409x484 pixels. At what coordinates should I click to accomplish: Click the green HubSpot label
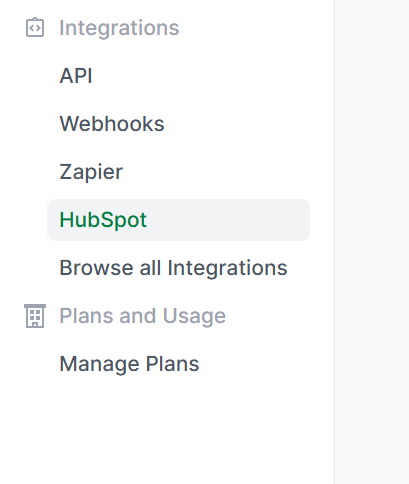(103, 220)
